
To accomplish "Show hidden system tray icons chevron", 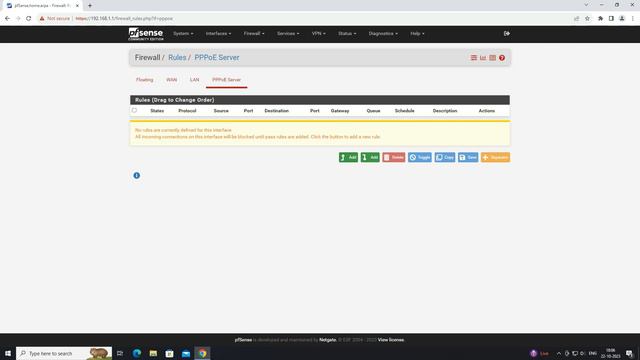I will (x=558, y=353).
